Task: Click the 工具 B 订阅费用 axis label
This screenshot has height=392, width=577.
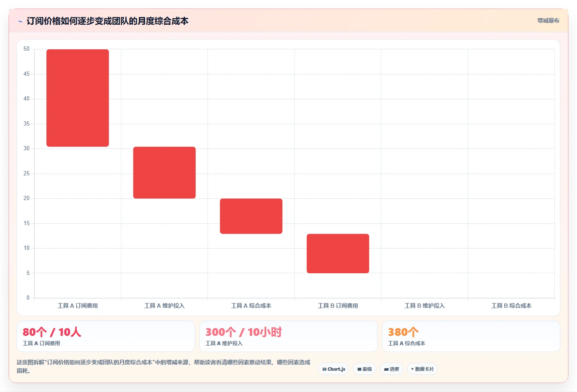Action: point(338,306)
